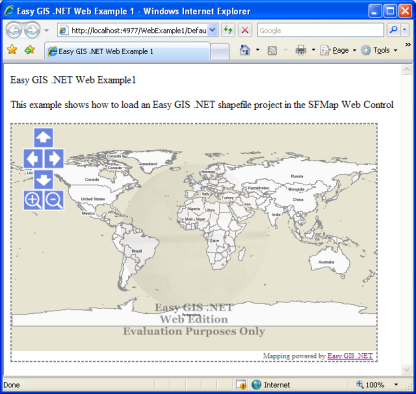416x394 pixels.
Task: Click the China label on the map
Action: click(298, 199)
